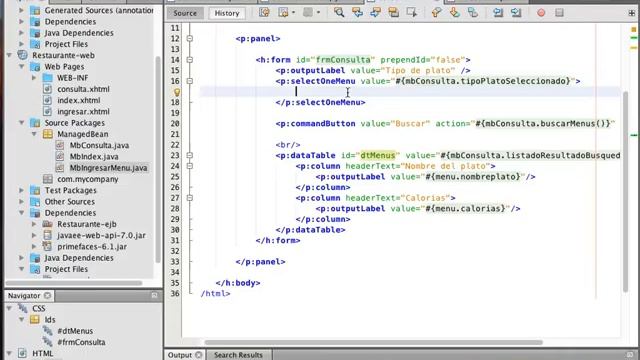
Task: Open the Search Results tab
Action: coord(238,355)
